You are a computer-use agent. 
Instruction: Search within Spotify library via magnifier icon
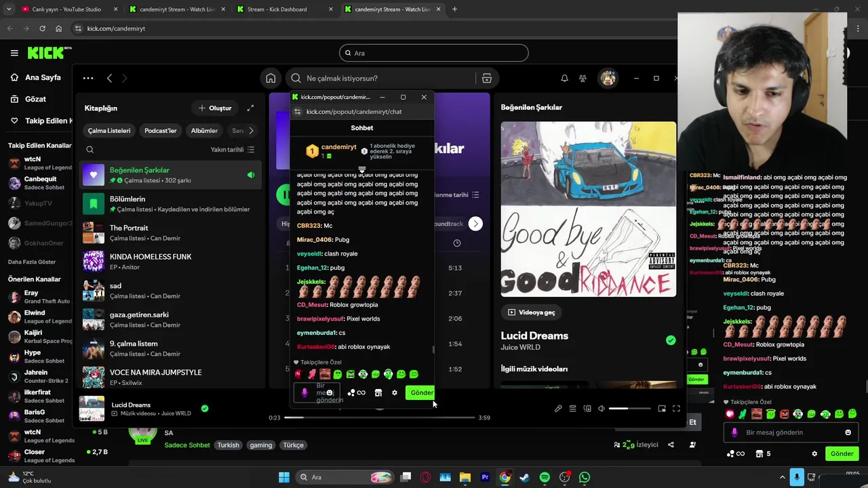pyautogui.click(x=90, y=149)
